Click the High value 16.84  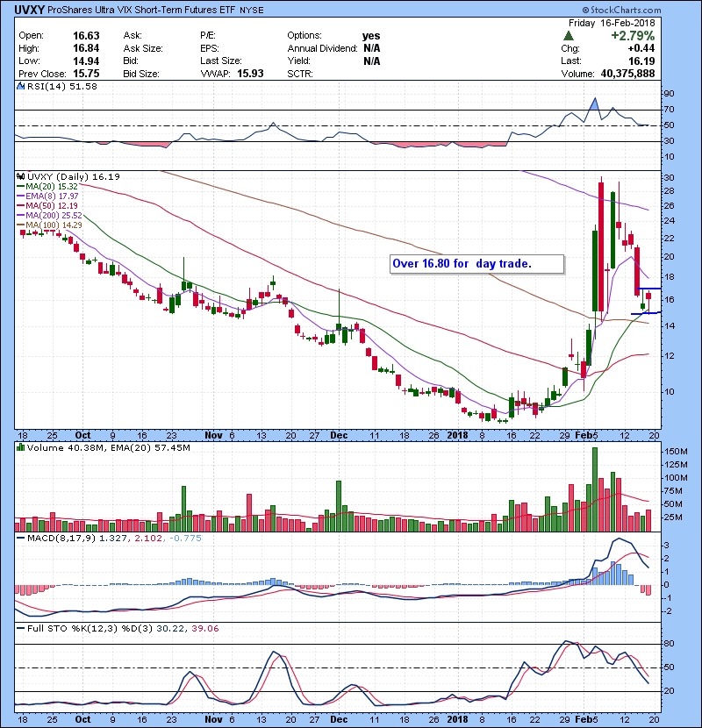tap(86, 48)
